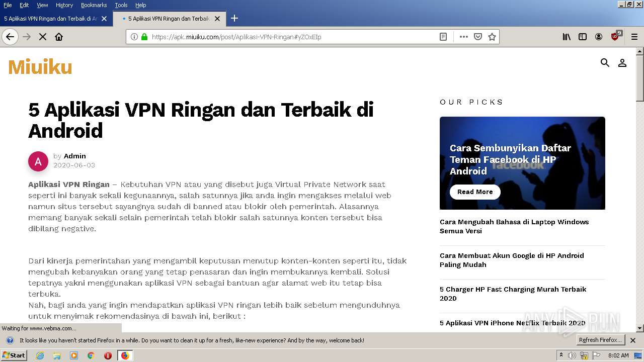Open Cara Mengubah Bahasa di Laptop Windows
This screenshot has width=644, height=362.
click(514, 226)
